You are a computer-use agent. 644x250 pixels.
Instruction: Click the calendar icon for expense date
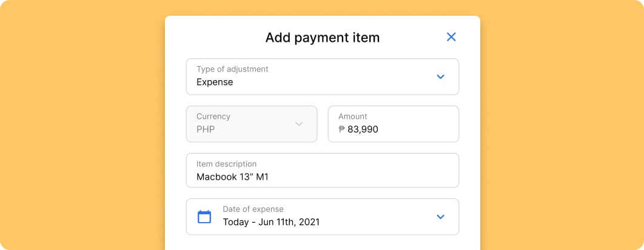(x=205, y=217)
